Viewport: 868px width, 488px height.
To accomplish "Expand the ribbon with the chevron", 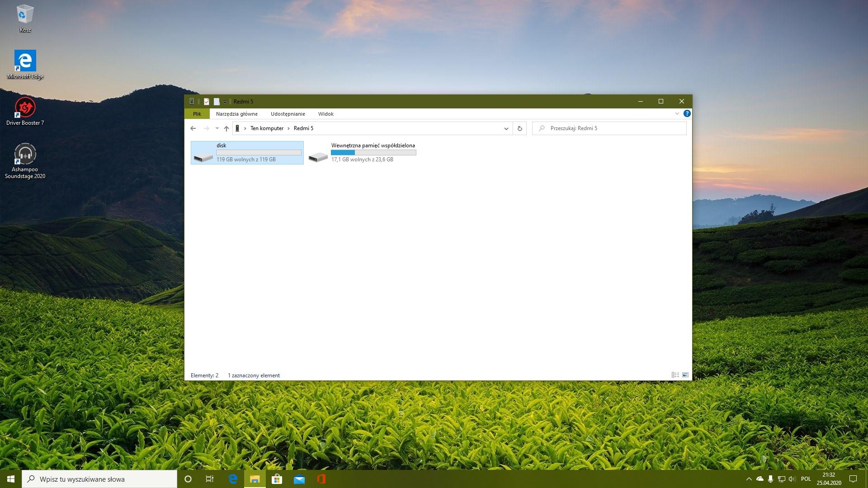I will 677,114.
